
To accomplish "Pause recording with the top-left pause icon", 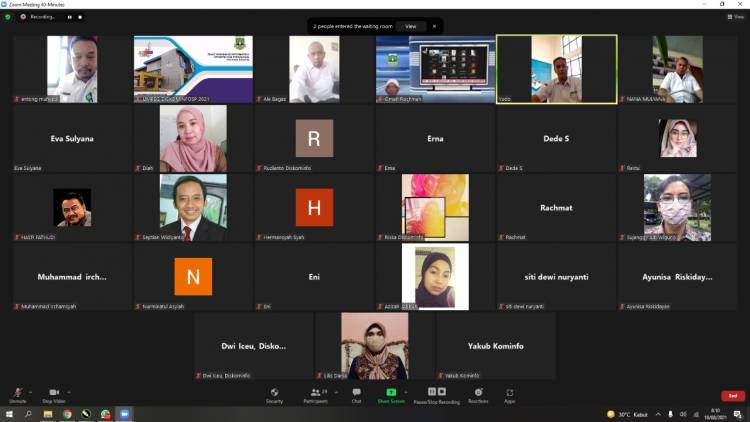I will point(69,17).
